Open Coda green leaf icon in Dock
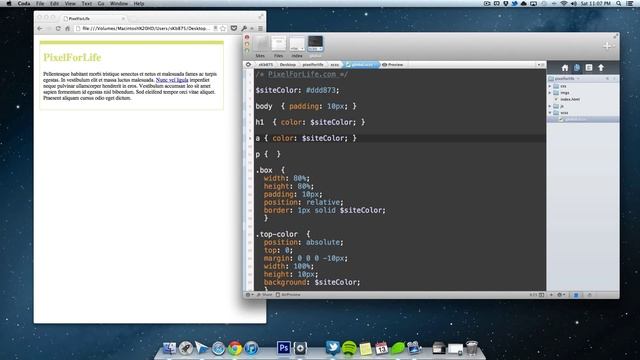Viewport: 640px width, 360px height. [398, 348]
